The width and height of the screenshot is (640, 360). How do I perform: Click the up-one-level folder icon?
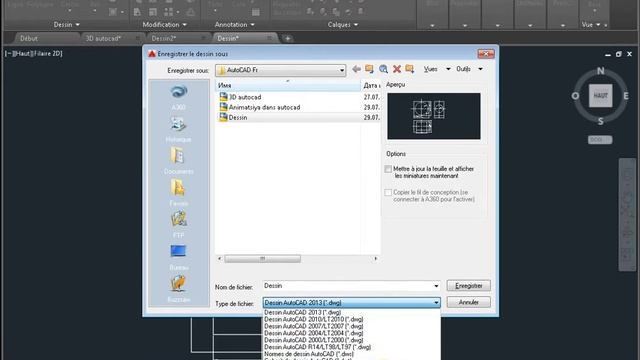pyautogui.click(x=369, y=69)
